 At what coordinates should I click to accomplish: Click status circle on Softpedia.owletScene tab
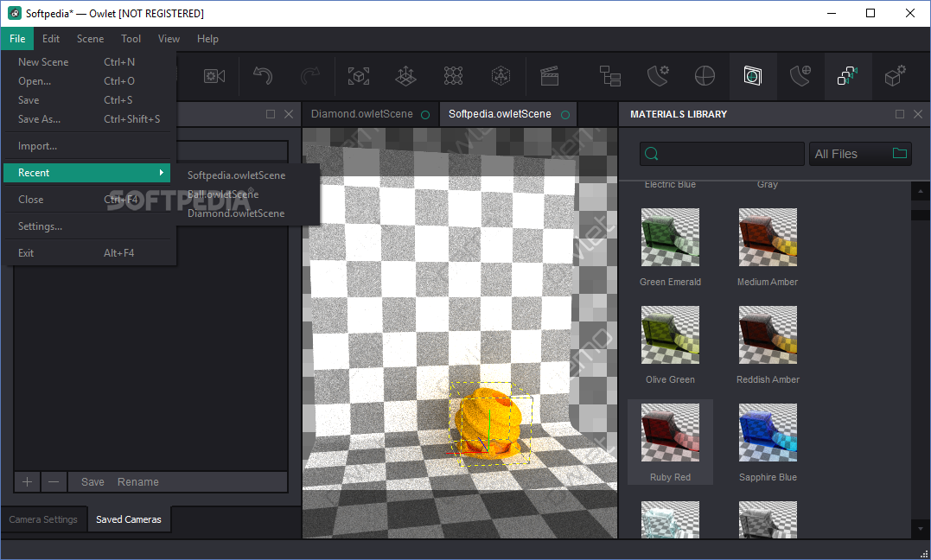[565, 115]
